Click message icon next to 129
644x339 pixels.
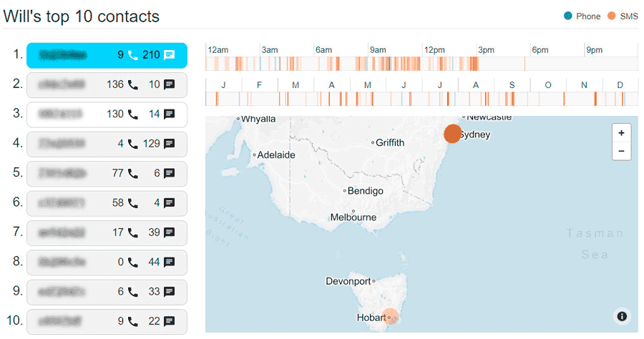169,144
